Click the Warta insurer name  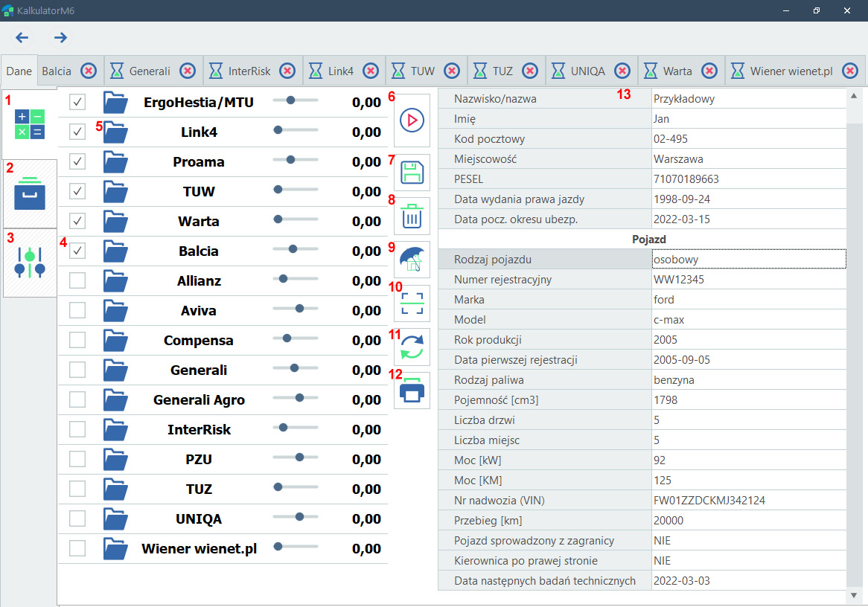click(x=199, y=222)
